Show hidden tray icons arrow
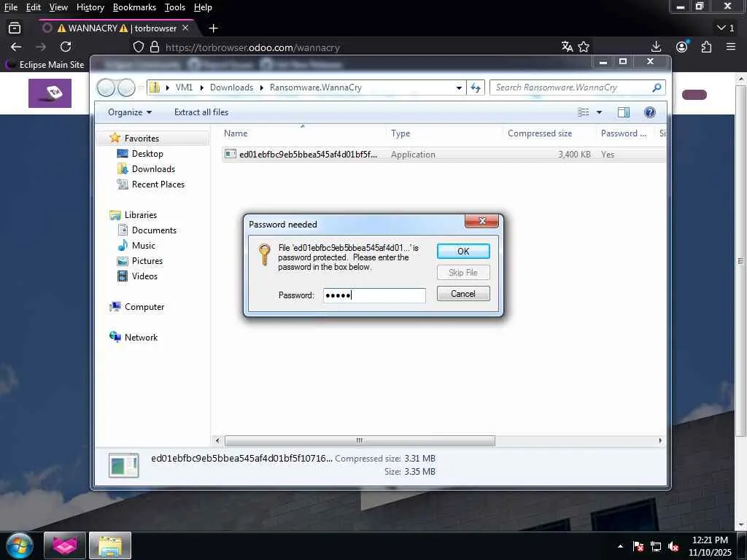 coord(620,546)
